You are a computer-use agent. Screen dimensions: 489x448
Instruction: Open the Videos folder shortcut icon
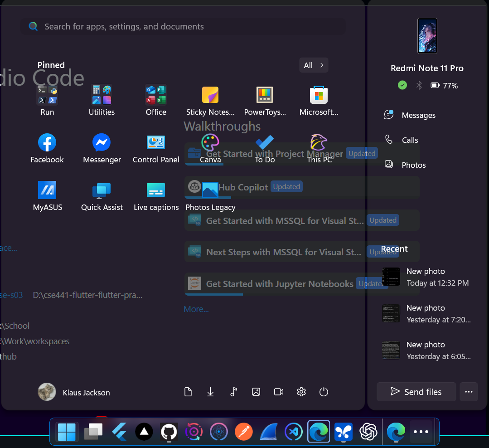coord(279,392)
